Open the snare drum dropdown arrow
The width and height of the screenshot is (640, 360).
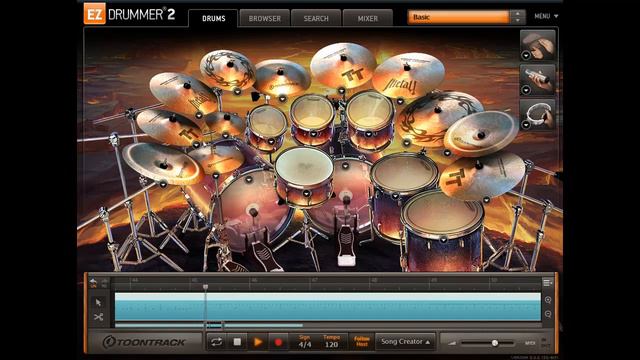tap(306, 193)
